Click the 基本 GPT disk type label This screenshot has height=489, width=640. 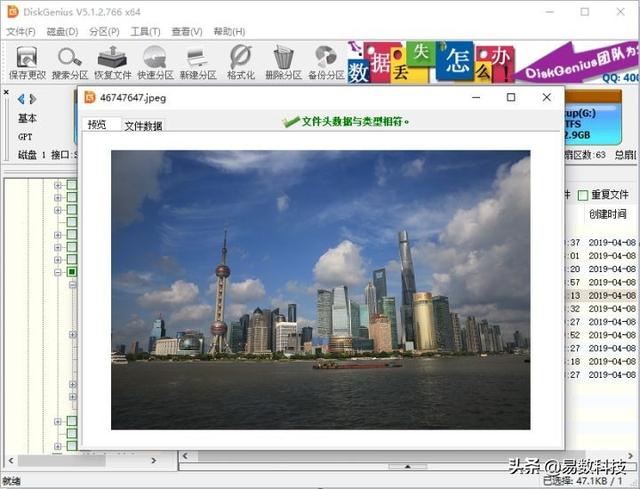coord(27,127)
